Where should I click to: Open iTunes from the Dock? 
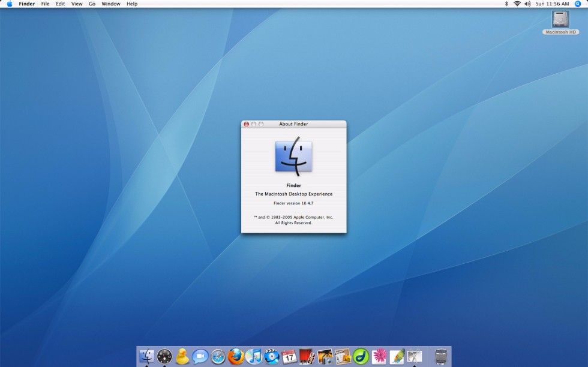(x=254, y=356)
